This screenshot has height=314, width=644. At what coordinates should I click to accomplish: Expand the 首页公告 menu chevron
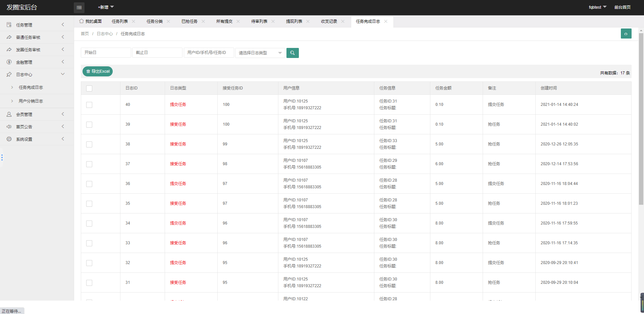pyautogui.click(x=63, y=126)
